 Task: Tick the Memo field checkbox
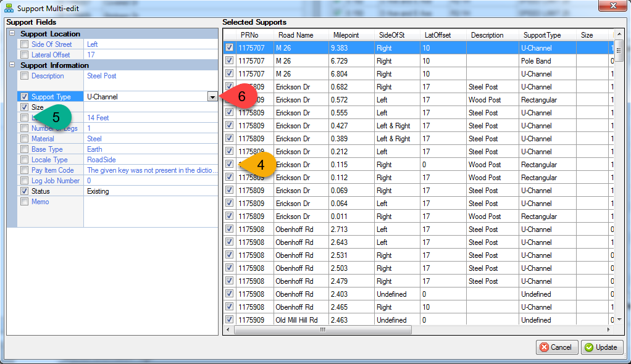[25, 202]
